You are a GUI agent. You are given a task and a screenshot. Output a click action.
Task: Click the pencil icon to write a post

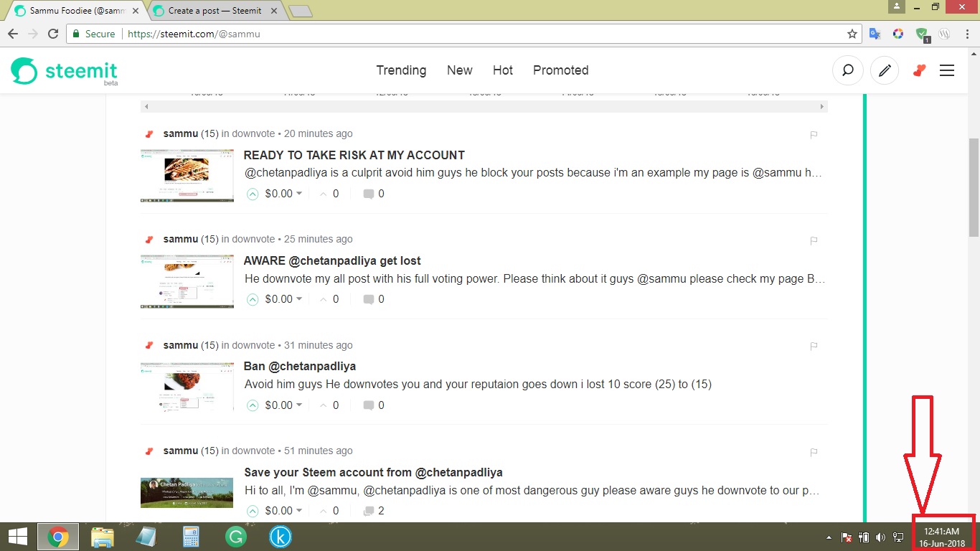click(x=885, y=70)
